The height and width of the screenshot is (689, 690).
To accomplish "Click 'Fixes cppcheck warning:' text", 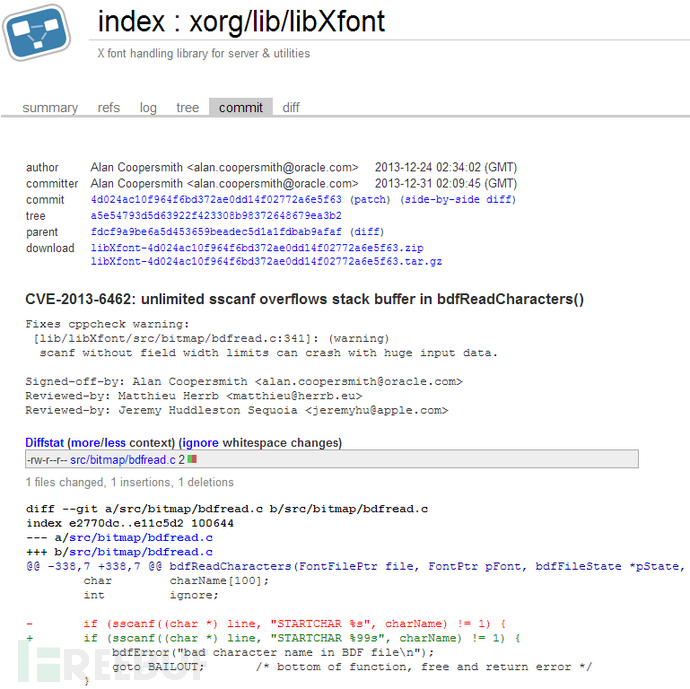I will coord(107,324).
